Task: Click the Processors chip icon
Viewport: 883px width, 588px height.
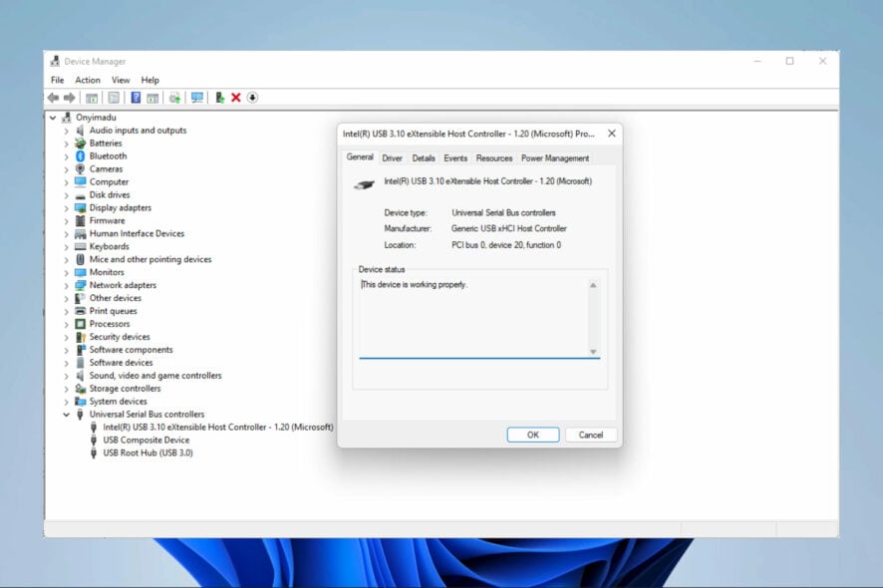Action: (x=80, y=324)
